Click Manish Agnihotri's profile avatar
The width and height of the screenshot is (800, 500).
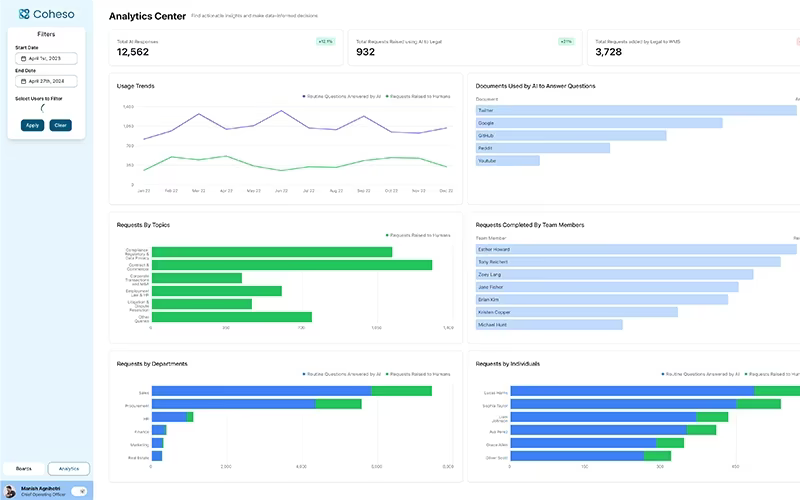coord(10,491)
